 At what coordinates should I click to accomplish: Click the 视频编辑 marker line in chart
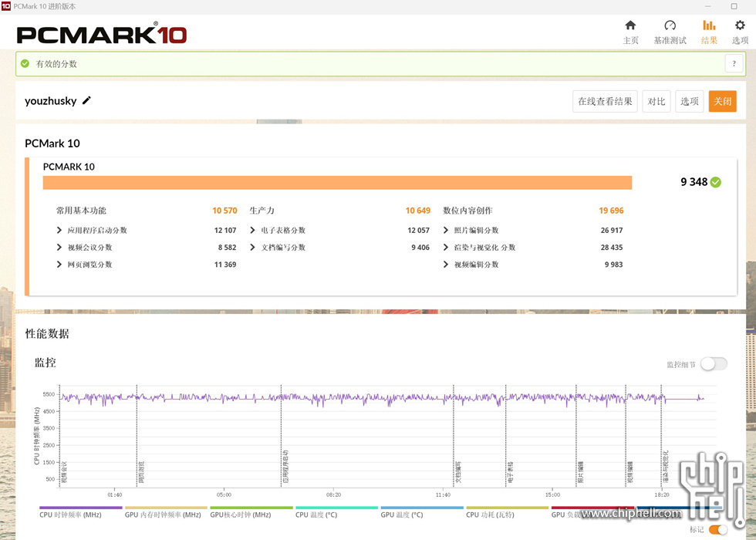626,435
